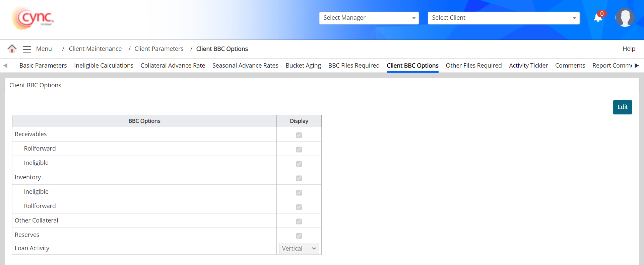Switch to the Collateral Advance Rate tab
The image size is (644, 265).
[173, 66]
